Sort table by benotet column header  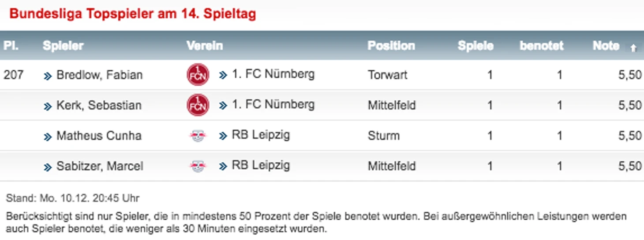point(542,46)
